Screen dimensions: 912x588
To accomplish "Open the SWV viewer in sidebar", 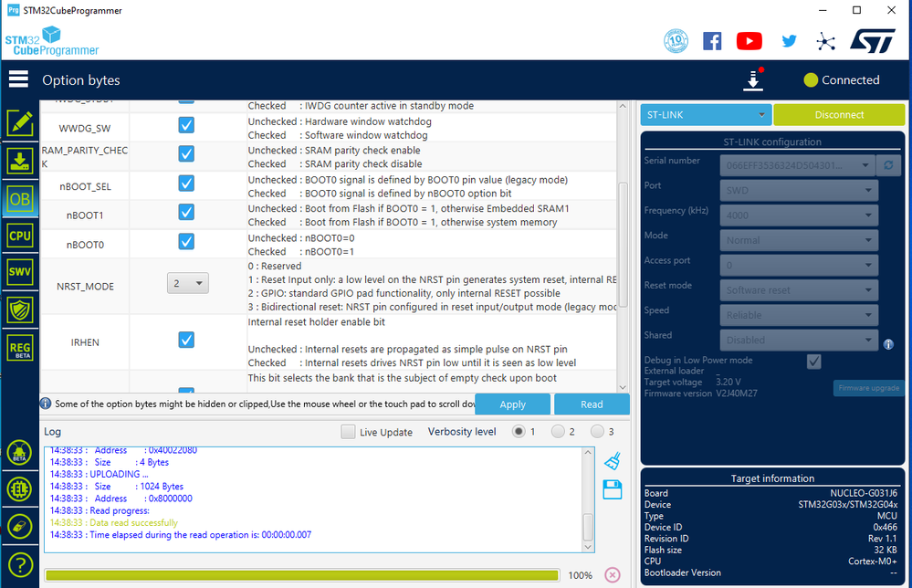I will (x=20, y=272).
